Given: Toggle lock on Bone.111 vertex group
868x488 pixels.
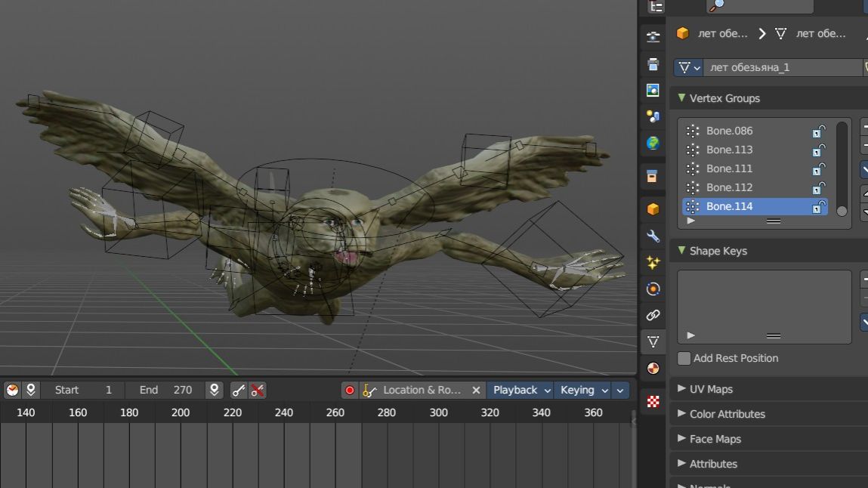Looking at the screenshot, I should tap(818, 168).
